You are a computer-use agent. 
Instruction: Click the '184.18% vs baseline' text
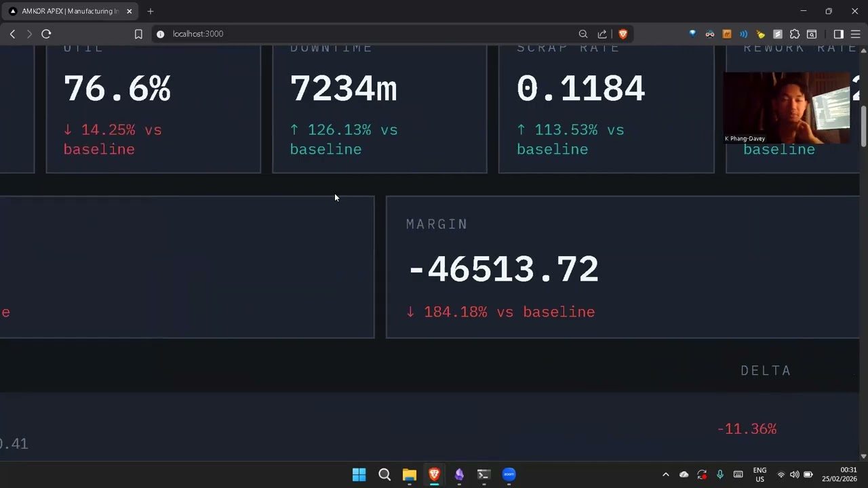pos(509,312)
